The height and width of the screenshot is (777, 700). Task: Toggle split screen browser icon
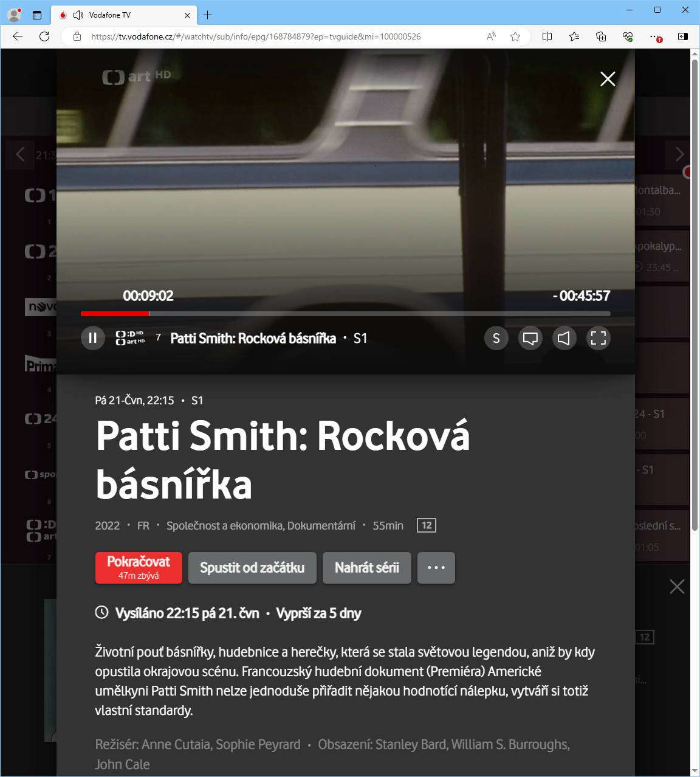[547, 36]
